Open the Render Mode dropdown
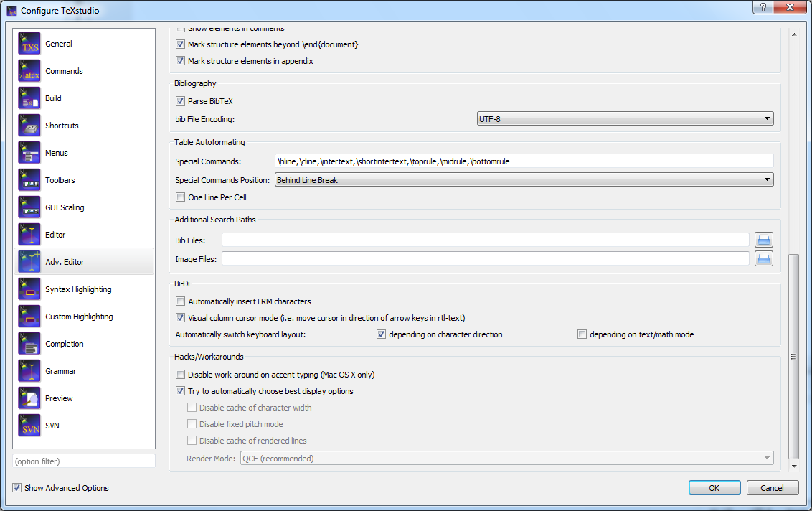 [507, 458]
